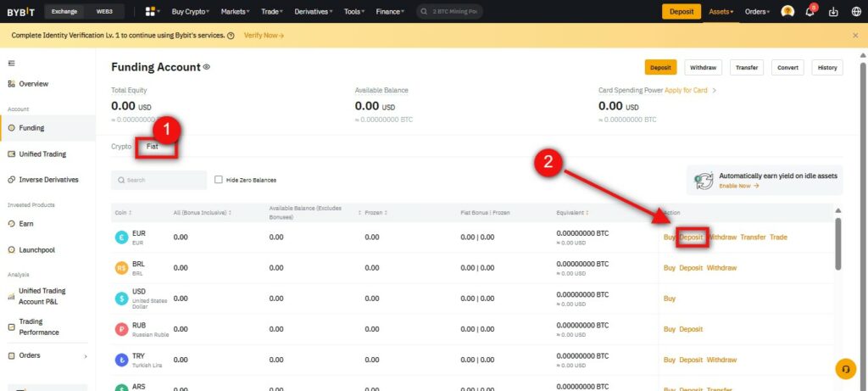868x391 pixels.
Task: Click the Bybit logo
Action: point(20,12)
